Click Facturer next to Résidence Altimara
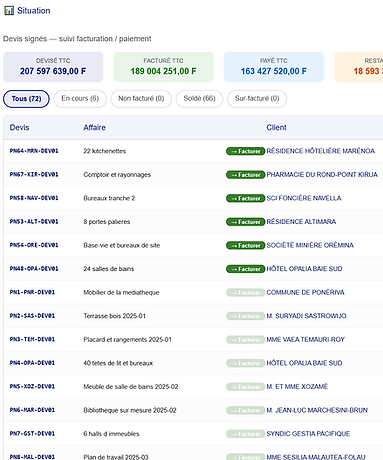 pos(245,222)
